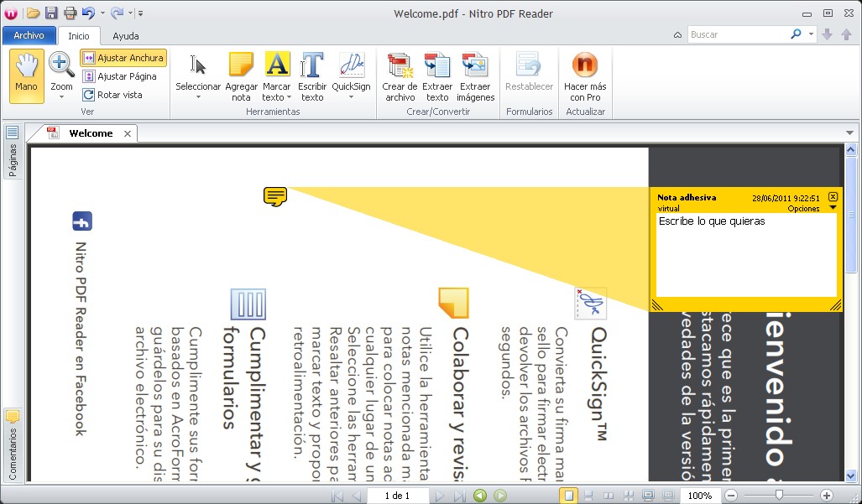Open the search options dropdown
This screenshot has width=862, height=504.
tap(811, 34)
